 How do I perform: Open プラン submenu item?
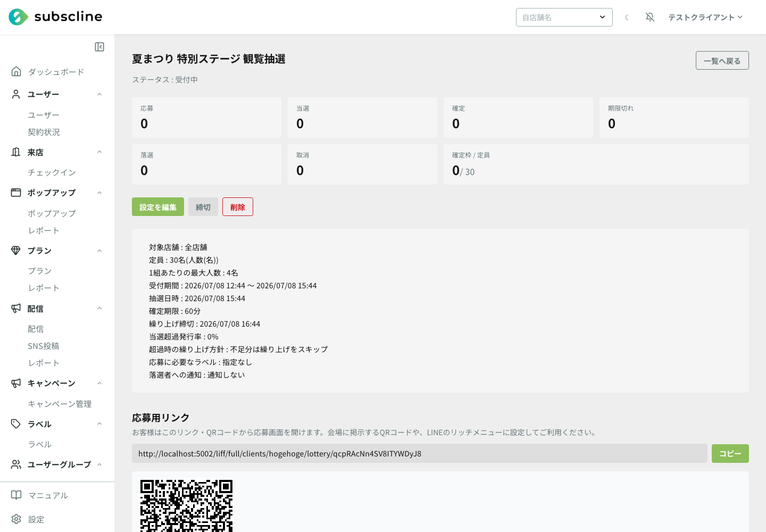point(40,271)
